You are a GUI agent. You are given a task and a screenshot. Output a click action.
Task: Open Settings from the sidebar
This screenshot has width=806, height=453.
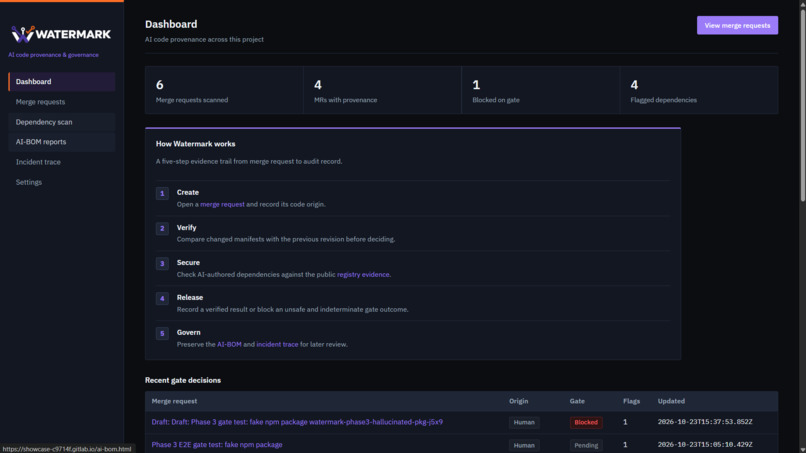62,182
